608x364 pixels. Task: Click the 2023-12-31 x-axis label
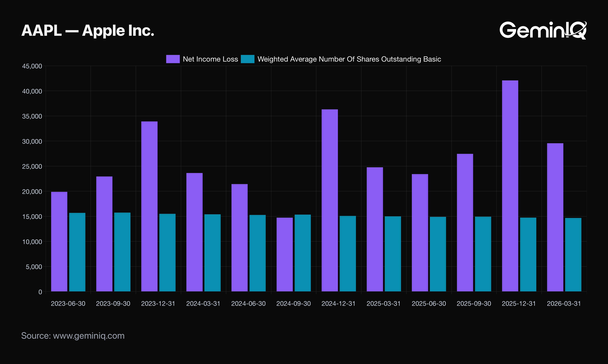pos(158,304)
